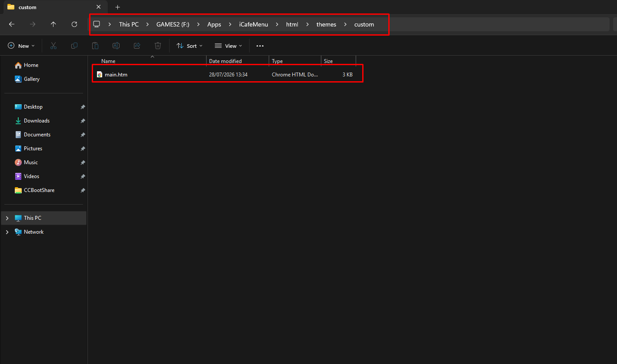This screenshot has height=364, width=617.
Task: Close the custom tab
Action: (x=99, y=7)
